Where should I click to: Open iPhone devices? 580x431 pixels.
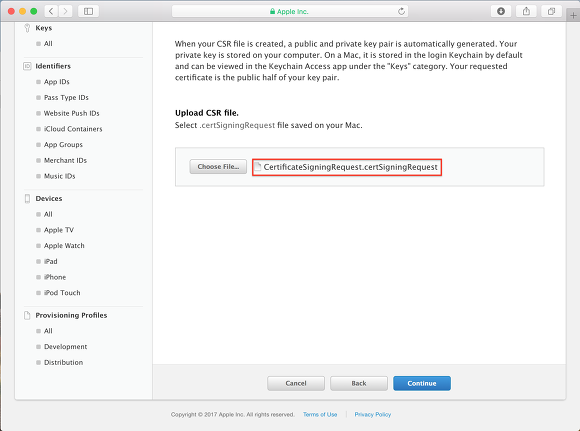tap(55, 277)
